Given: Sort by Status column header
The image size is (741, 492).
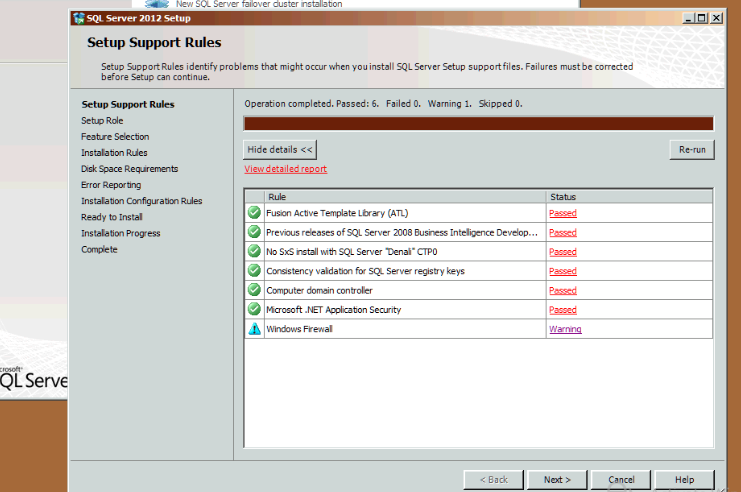Looking at the screenshot, I should (629, 197).
